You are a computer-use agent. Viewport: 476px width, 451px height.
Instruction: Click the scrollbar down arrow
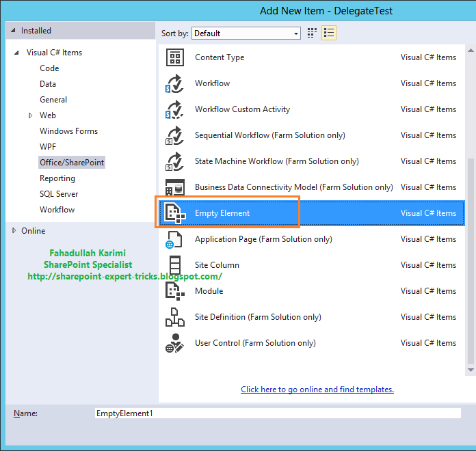pos(471,370)
